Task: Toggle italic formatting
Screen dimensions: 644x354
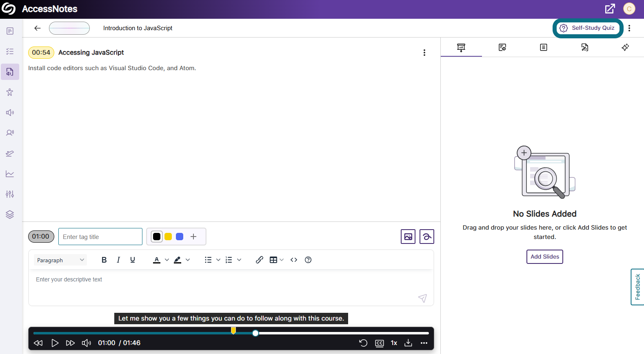Action: 118,260
